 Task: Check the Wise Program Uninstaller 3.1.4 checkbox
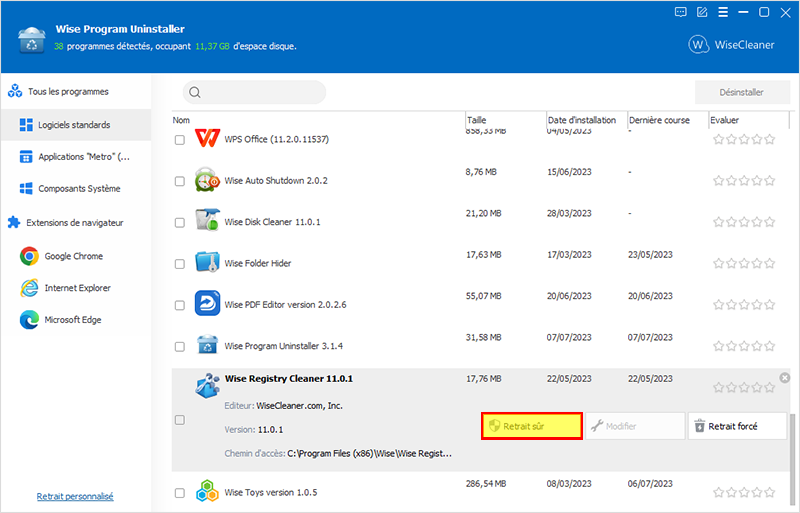coord(180,347)
